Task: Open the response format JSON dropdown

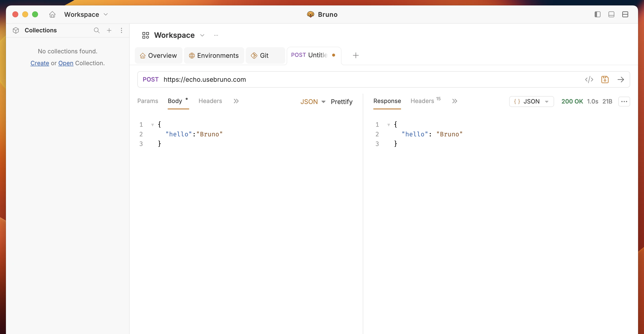Action: (531, 101)
